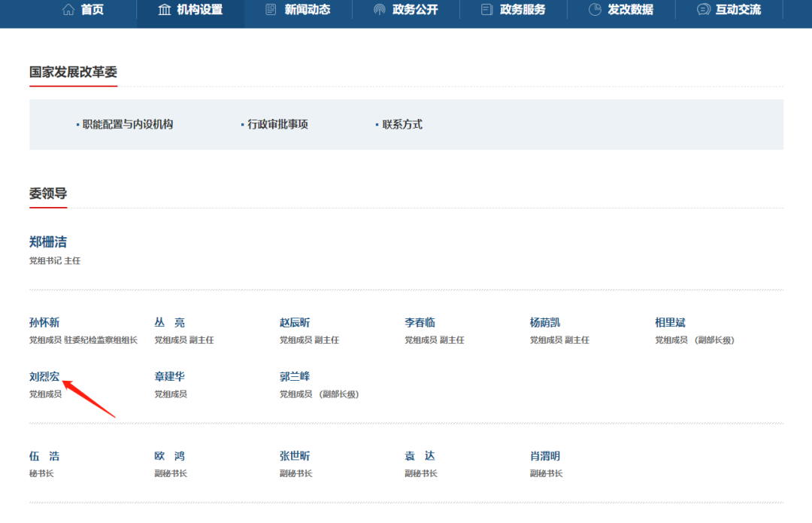The width and height of the screenshot is (812, 523).
Task: Open secretary-general 伍浩 profile
Action: [44, 456]
